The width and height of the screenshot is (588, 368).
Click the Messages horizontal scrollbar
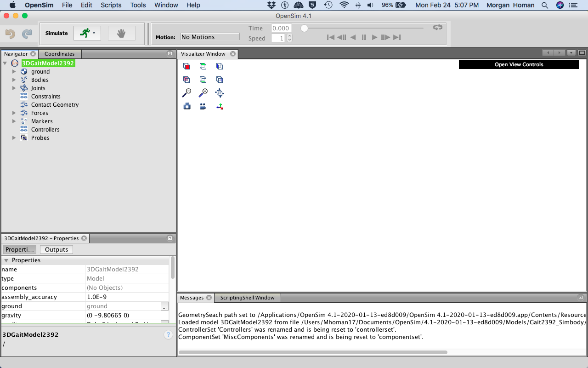[x=313, y=352]
